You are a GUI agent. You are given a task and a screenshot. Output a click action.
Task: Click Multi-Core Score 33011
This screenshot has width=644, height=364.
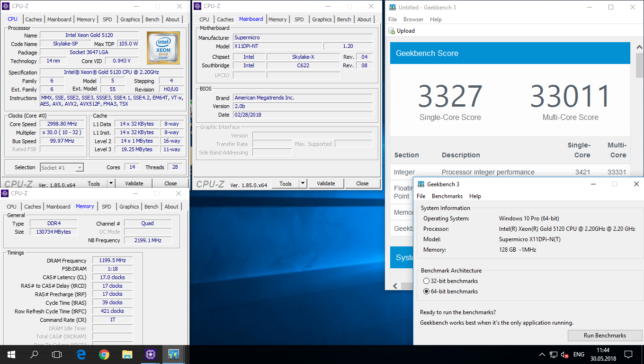click(570, 96)
